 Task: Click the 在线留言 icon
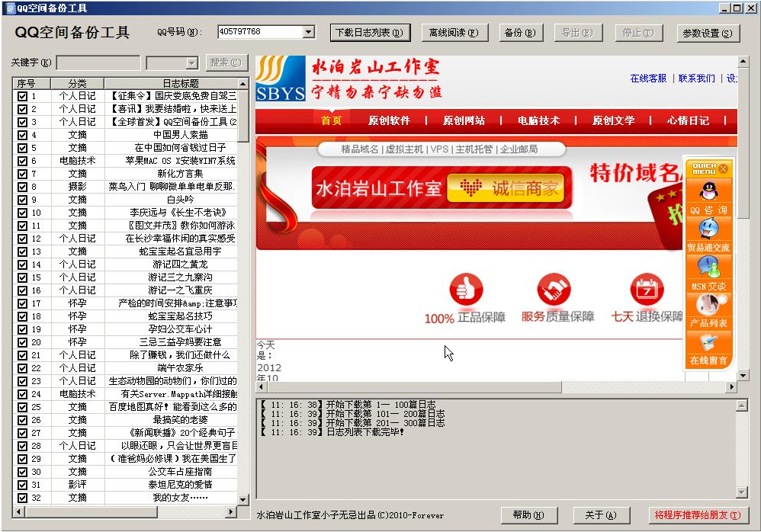tap(708, 342)
